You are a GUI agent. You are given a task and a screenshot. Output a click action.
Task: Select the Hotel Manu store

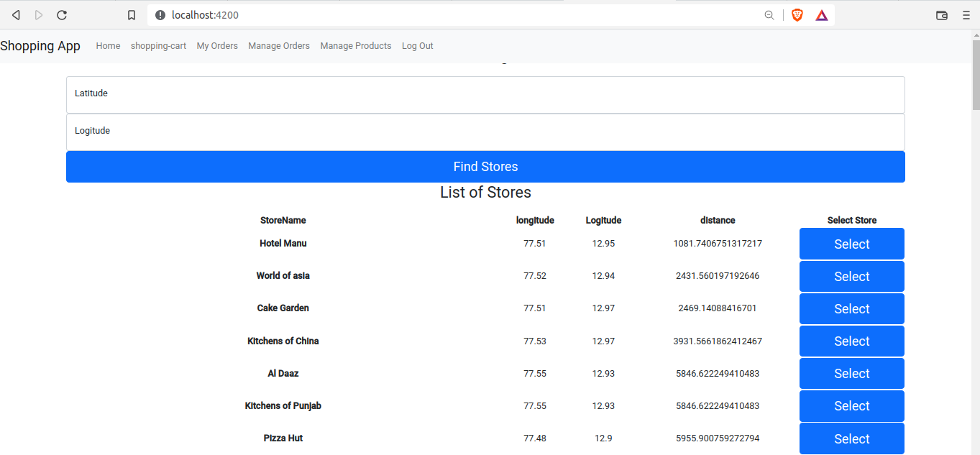click(851, 244)
